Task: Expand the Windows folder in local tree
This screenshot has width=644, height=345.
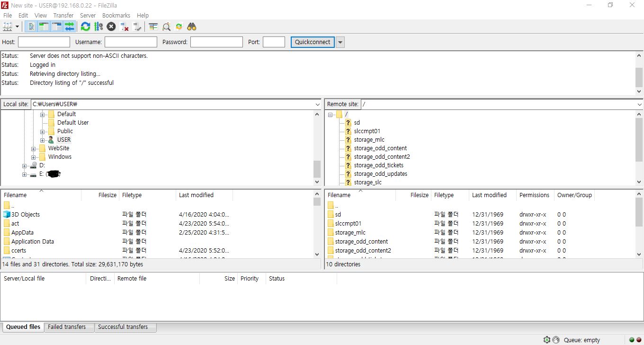Action: point(33,157)
